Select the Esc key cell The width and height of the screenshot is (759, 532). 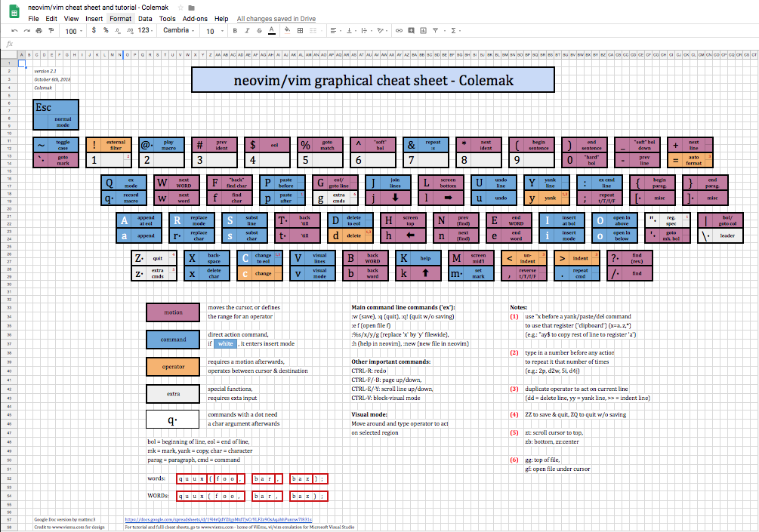(x=56, y=115)
